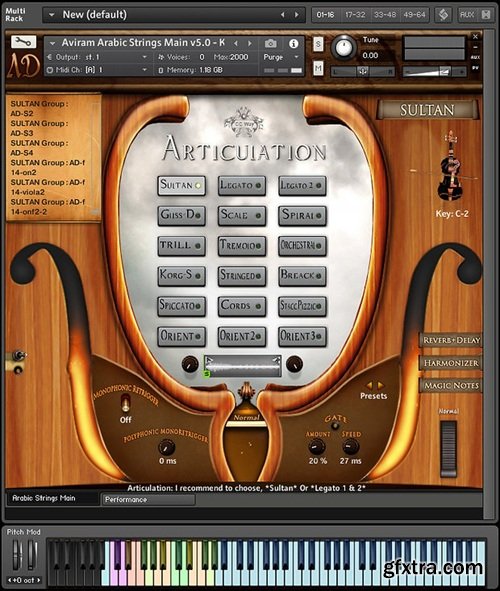Image resolution: width=500 pixels, height=591 pixels.
Task: Click the Kontakt workspace icon by 49-64
Action: 443,15
